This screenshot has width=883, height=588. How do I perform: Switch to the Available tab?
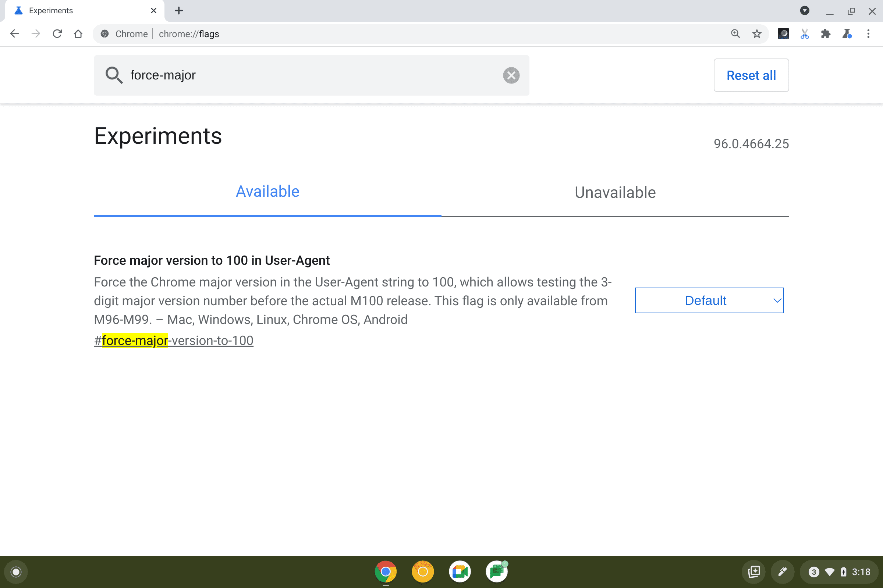point(267,192)
